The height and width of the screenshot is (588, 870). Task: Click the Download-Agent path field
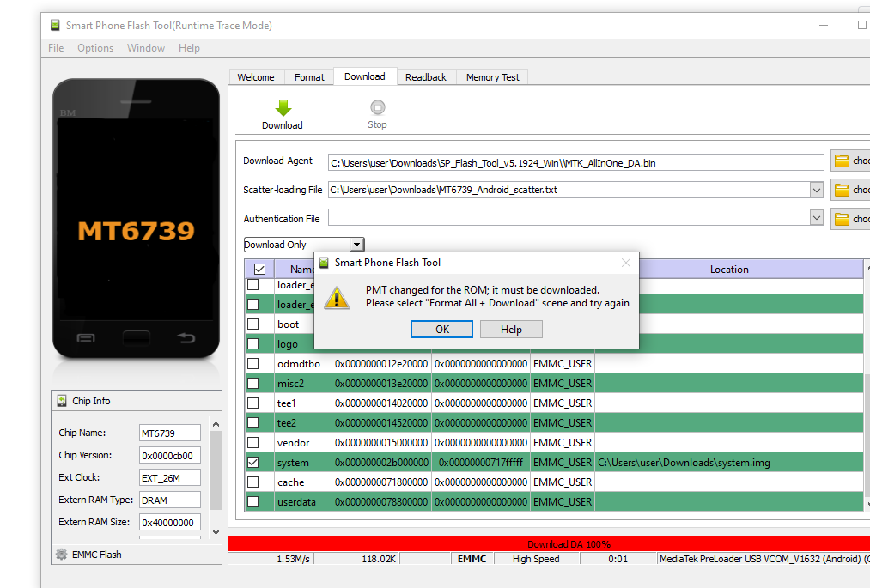coord(575,162)
